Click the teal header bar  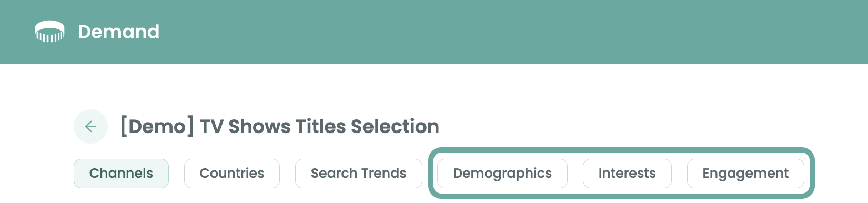(434, 32)
